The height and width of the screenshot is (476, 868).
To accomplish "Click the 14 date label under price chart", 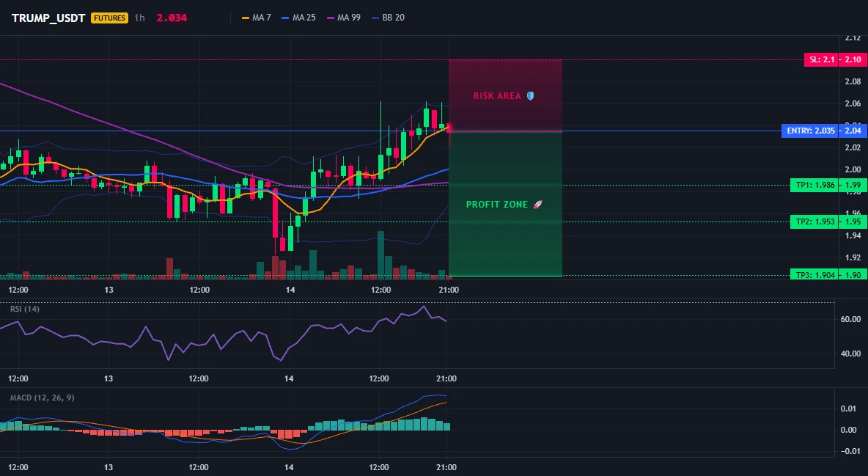I will click(290, 290).
